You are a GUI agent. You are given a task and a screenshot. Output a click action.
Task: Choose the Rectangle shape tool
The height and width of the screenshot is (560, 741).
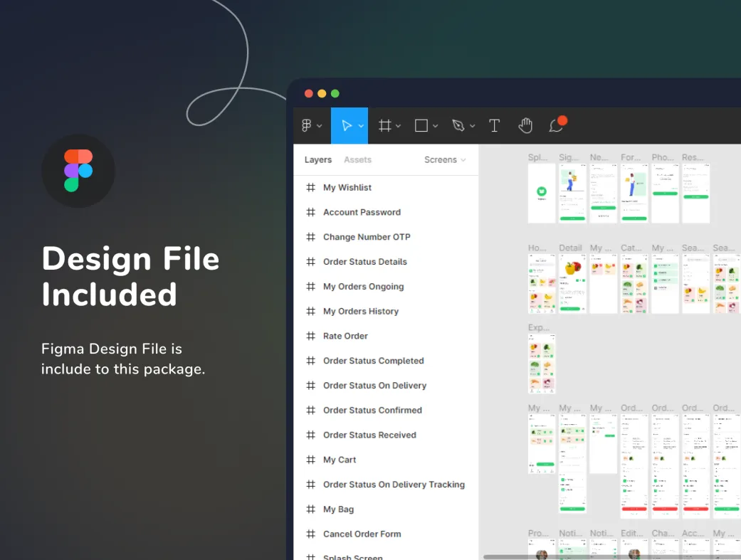421,126
